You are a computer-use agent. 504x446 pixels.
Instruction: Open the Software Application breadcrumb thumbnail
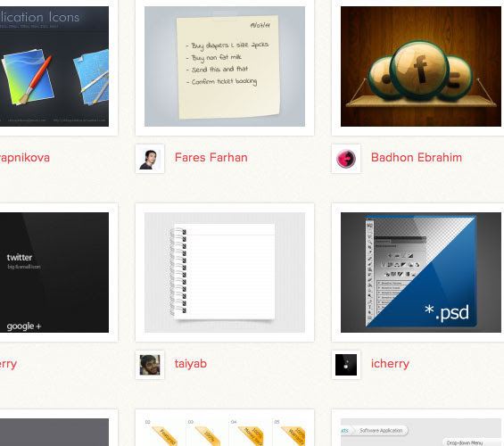(421, 433)
